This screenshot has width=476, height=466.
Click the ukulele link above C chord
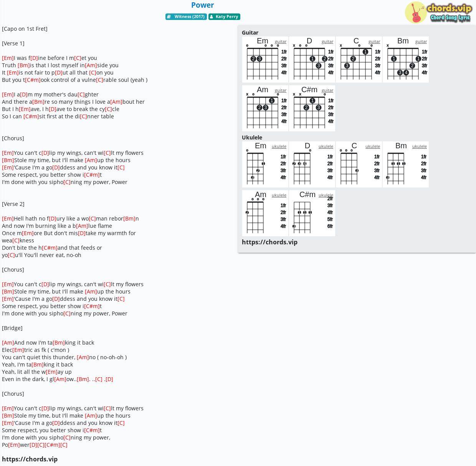click(x=373, y=146)
